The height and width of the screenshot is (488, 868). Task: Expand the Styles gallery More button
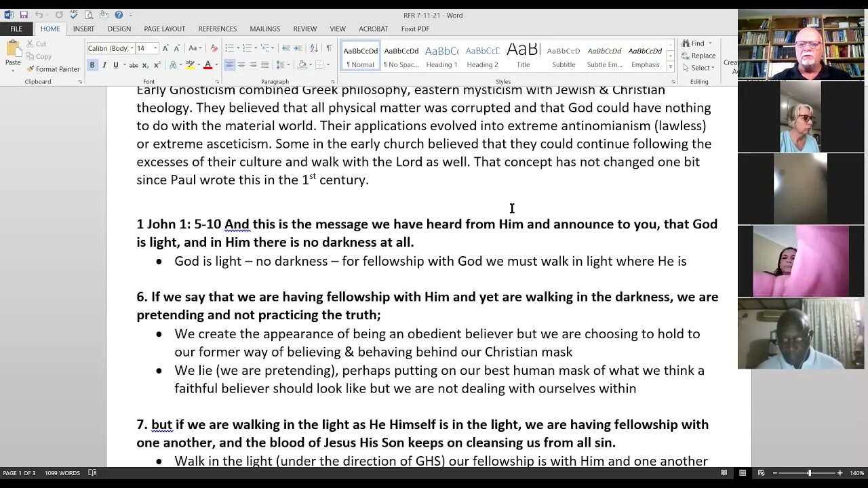[x=671, y=66]
